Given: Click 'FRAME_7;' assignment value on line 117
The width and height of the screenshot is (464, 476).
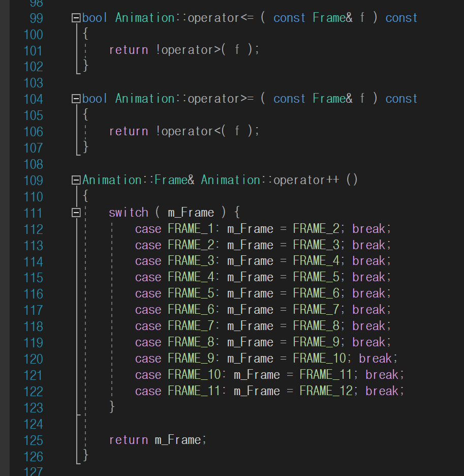Looking at the screenshot, I should pos(319,310).
